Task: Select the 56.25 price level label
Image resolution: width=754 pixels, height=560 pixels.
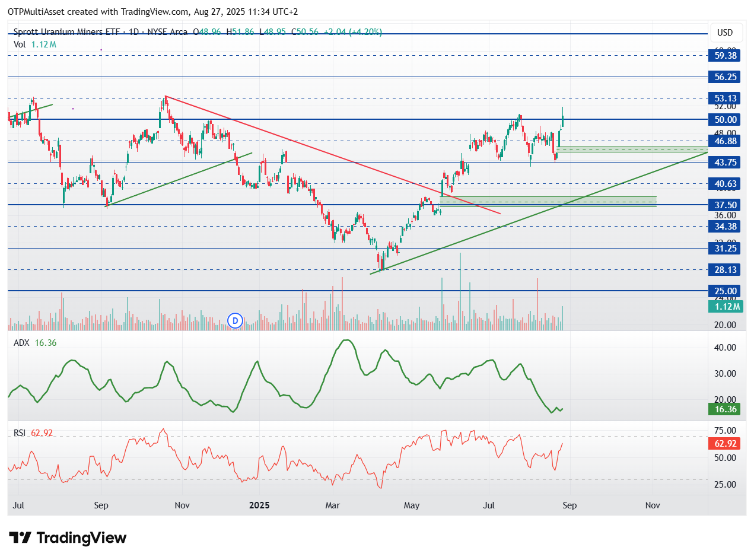Action: click(x=724, y=77)
